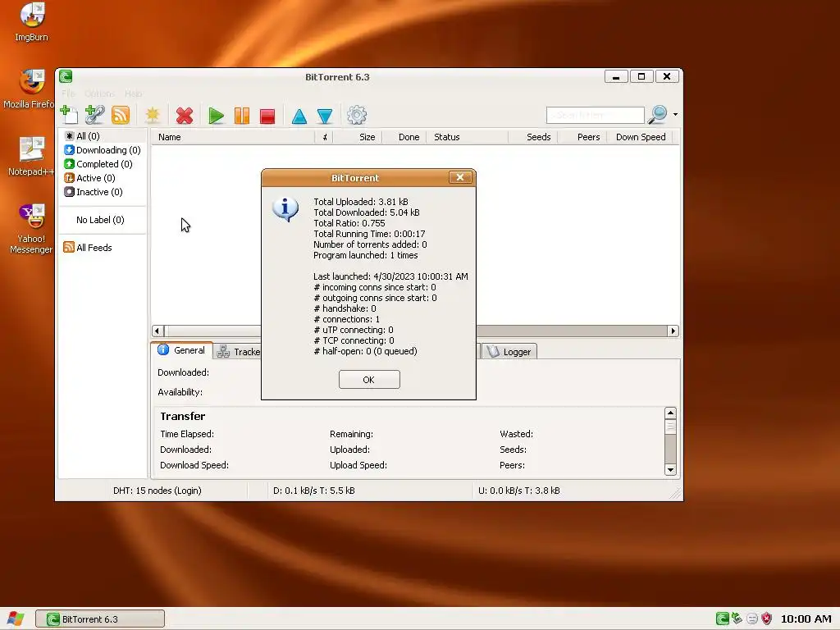Click red shield security tray icon
Image resolution: width=840 pixels, height=630 pixels.
[x=767, y=619]
